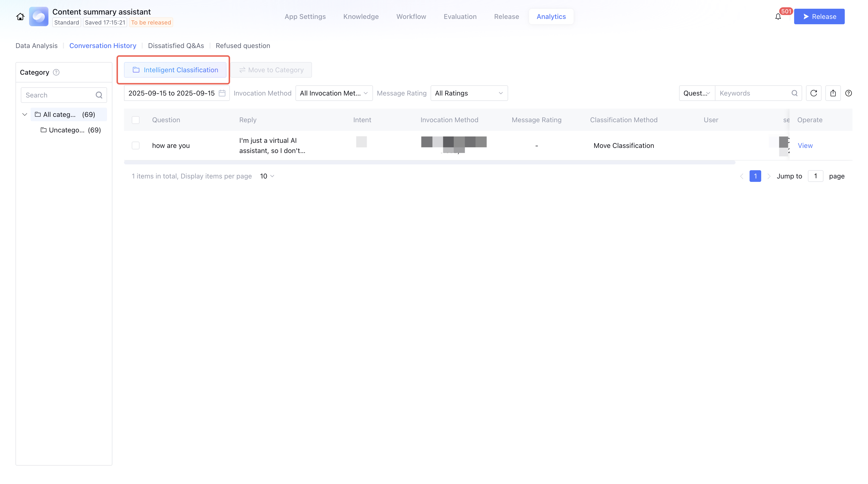Open the notifications bell

(778, 16)
